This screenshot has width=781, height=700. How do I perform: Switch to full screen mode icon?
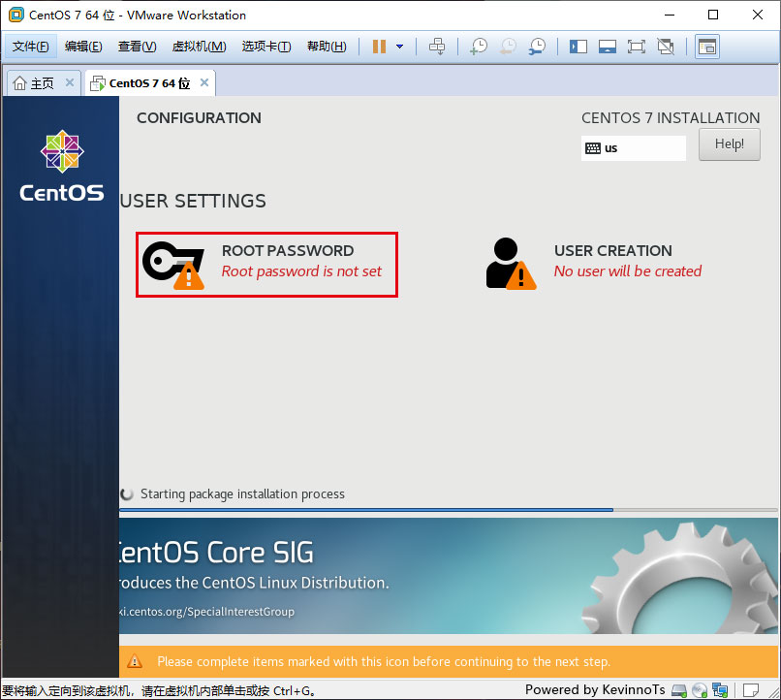click(636, 47)
